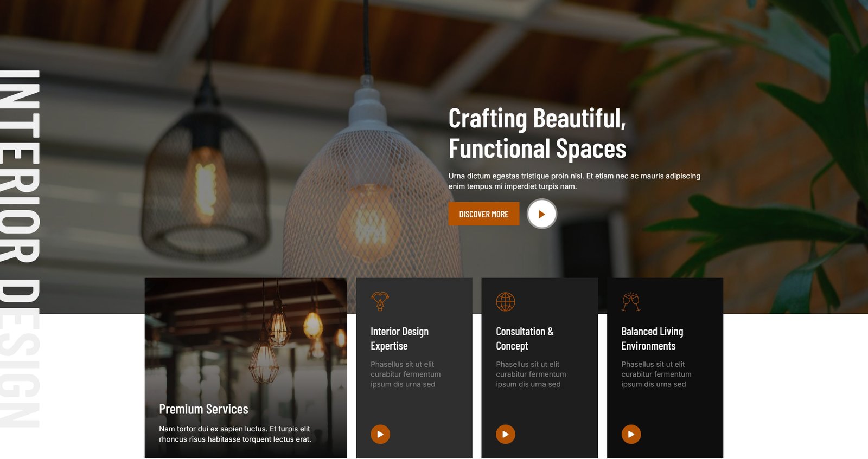The image size is (868, 459).
Task: Click the Crafting Beautiful, Functional Spaces headline
Action: pos(537,133)
